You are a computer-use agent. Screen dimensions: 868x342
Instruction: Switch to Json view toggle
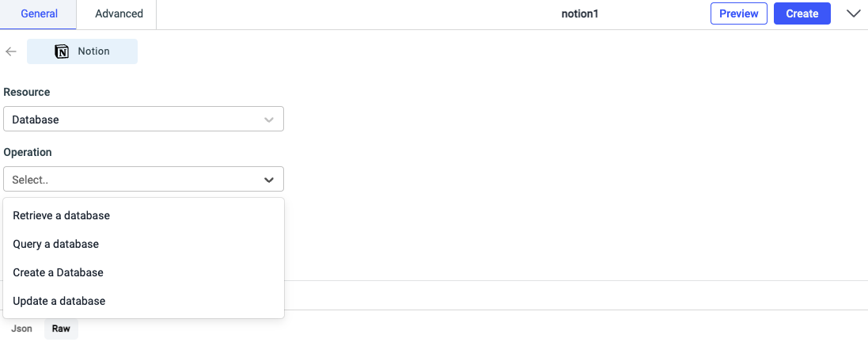[22, 329]
